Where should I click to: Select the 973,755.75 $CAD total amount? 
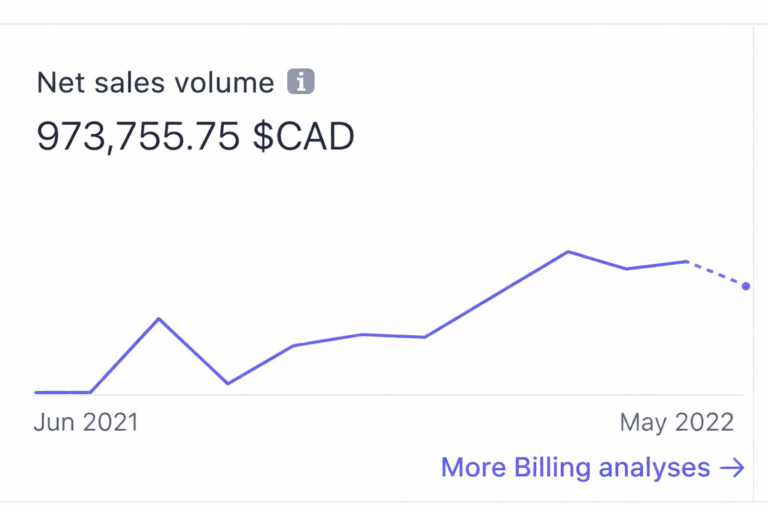click(x=196, y=136)
